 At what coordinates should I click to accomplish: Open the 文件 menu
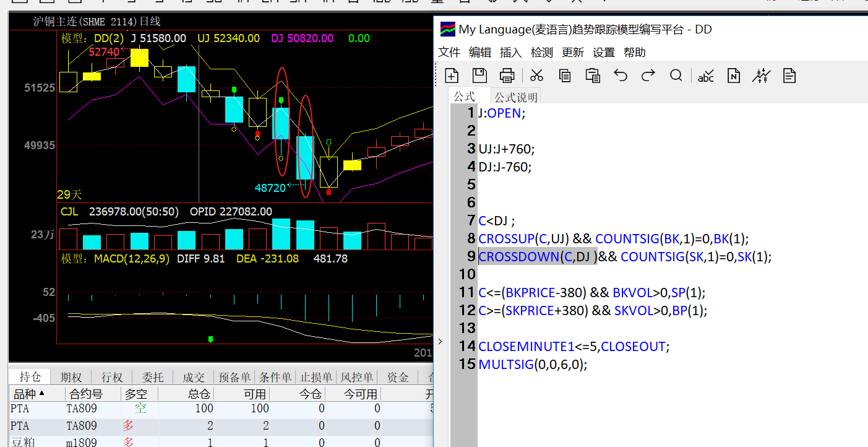coord(449,52)
